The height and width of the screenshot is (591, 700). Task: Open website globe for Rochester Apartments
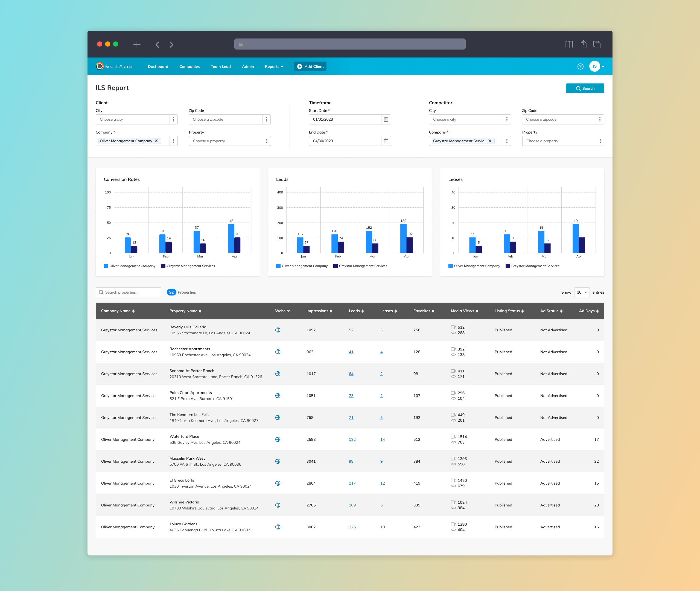coord(278,352)
